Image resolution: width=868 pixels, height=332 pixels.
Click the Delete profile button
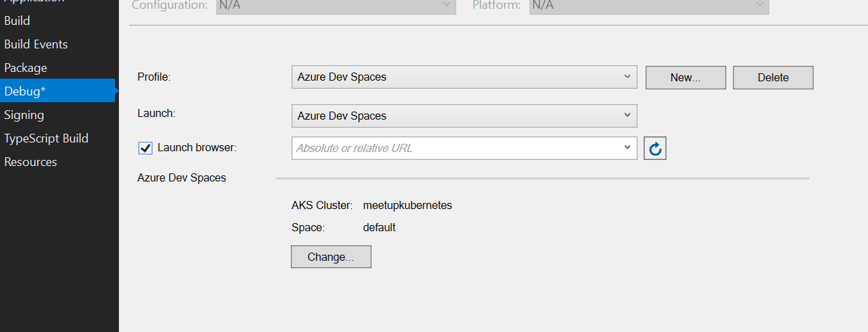tap(773, 77)
